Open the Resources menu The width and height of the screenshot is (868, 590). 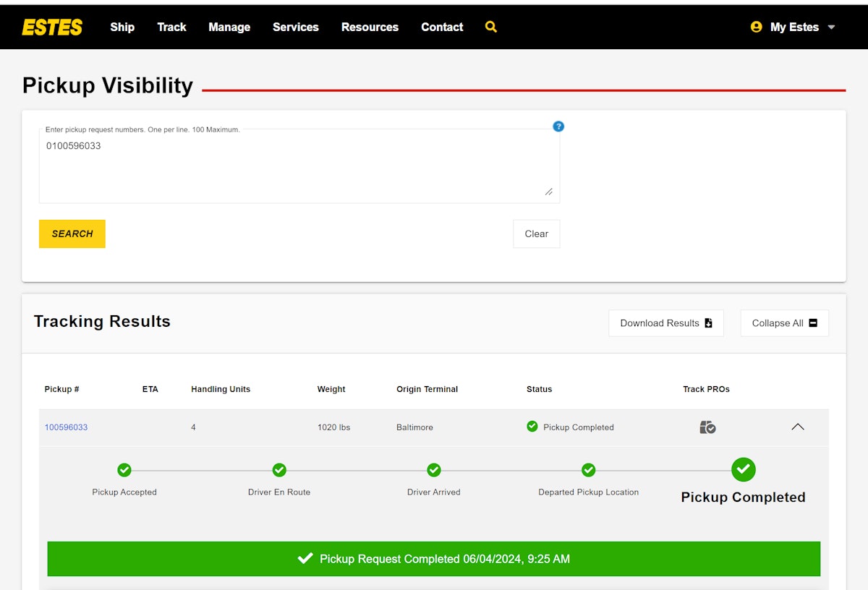coord(370,27)
